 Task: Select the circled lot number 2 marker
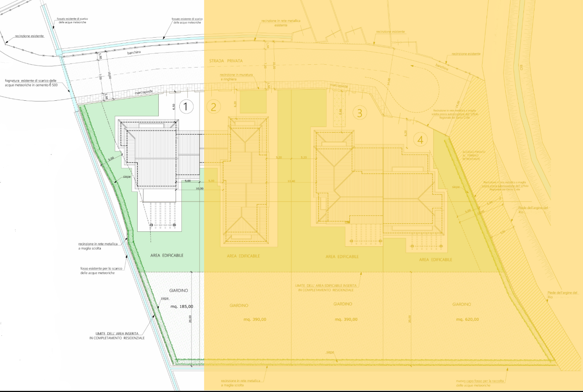213,107
